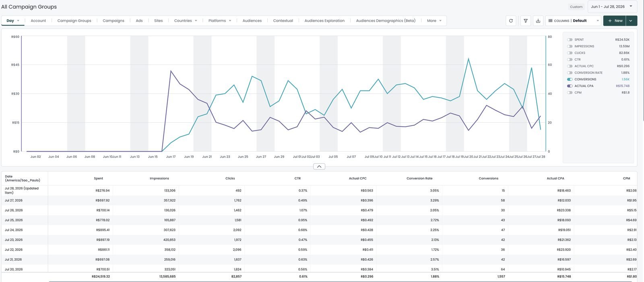644x282 pixels.
Task: Open the filter icon
Action: (x=525, y=21)
